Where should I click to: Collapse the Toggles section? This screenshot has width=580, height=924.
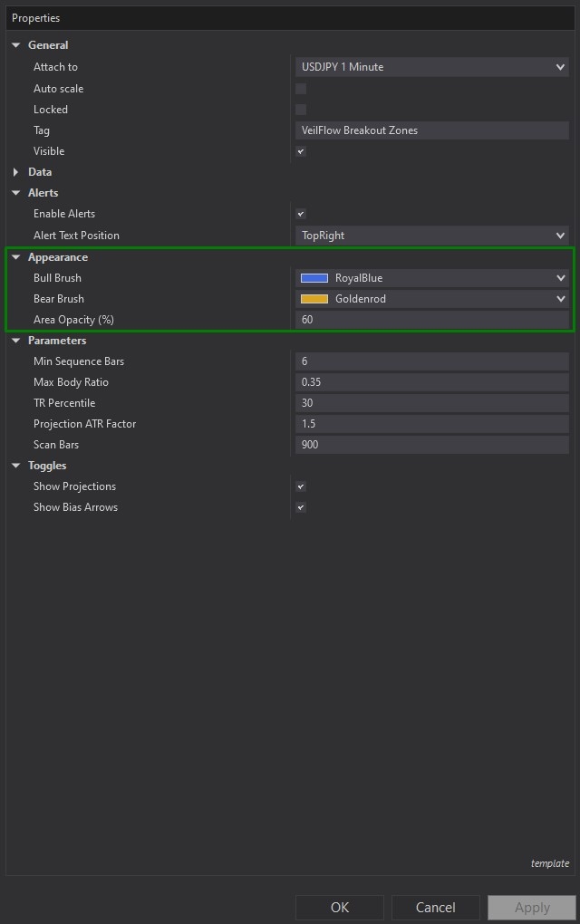coord(15,465)
